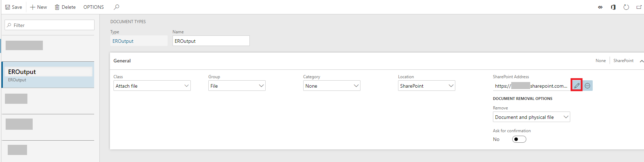Open page in new window icon
This screenshot has width=644, height=162.
(639, 7)
